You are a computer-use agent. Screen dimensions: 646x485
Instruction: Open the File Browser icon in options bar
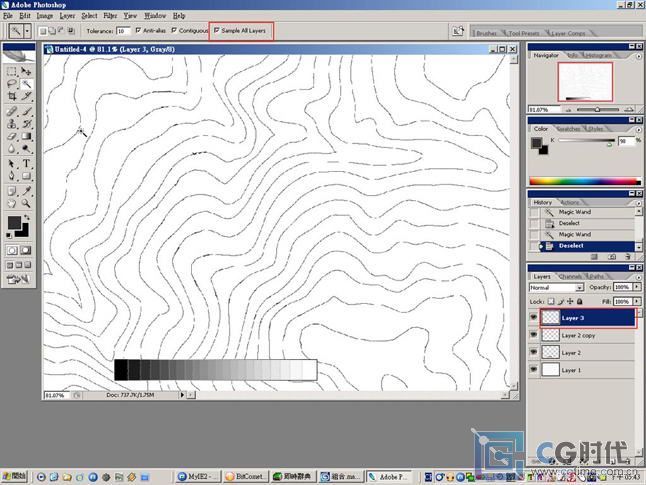click(458, 31)
